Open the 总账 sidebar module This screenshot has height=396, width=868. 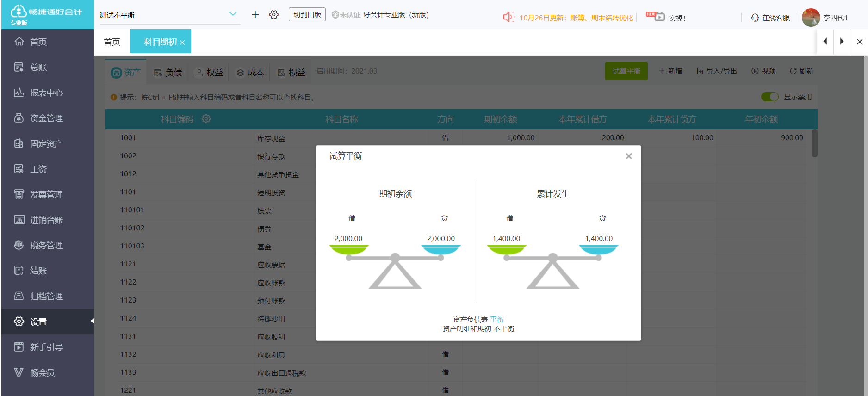click(x=38, y=68)
